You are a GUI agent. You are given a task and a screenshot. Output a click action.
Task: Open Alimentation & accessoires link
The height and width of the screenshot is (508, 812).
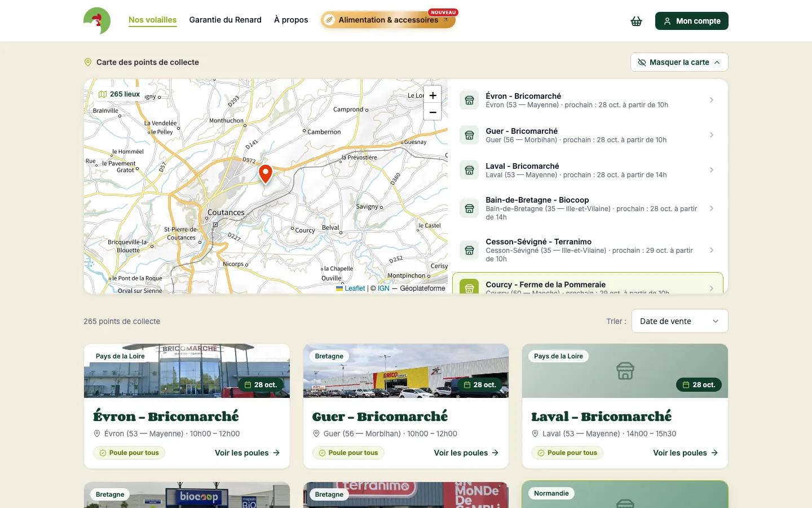[x=388, y=20]
